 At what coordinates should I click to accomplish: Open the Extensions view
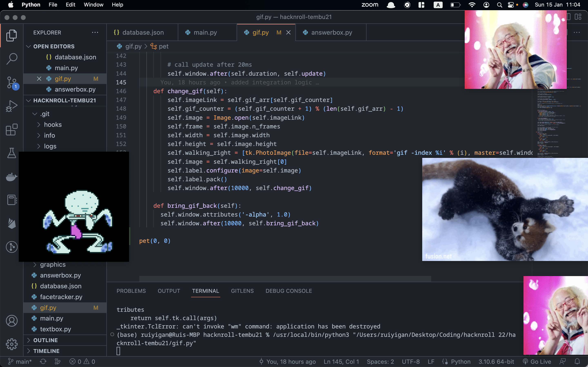pos(12,130)
